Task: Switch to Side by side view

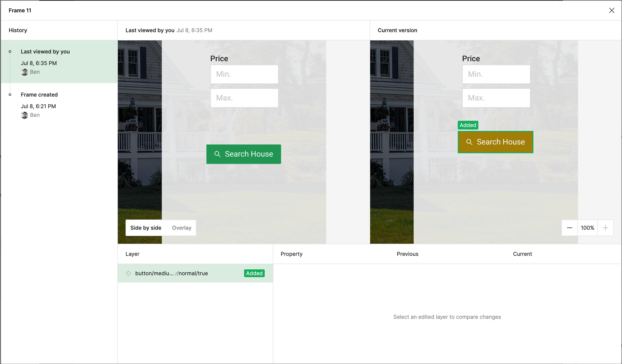Action: [x=146, y=228]
